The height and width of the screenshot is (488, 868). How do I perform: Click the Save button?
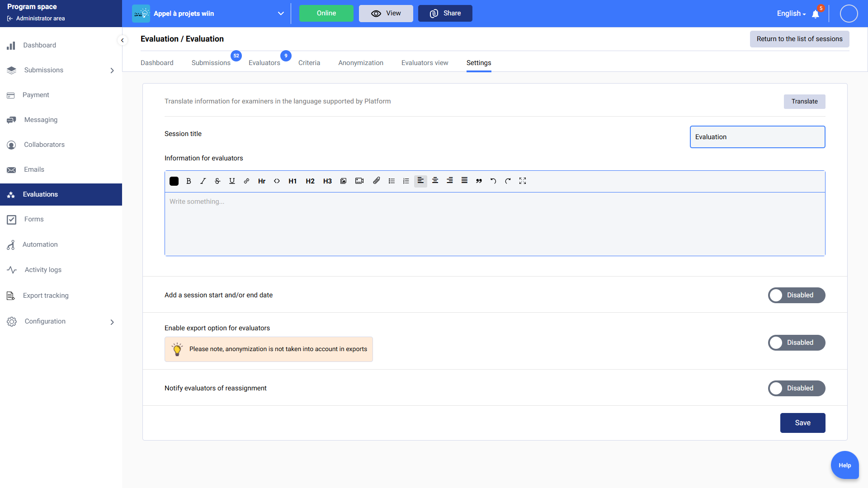tap(802, 423)
